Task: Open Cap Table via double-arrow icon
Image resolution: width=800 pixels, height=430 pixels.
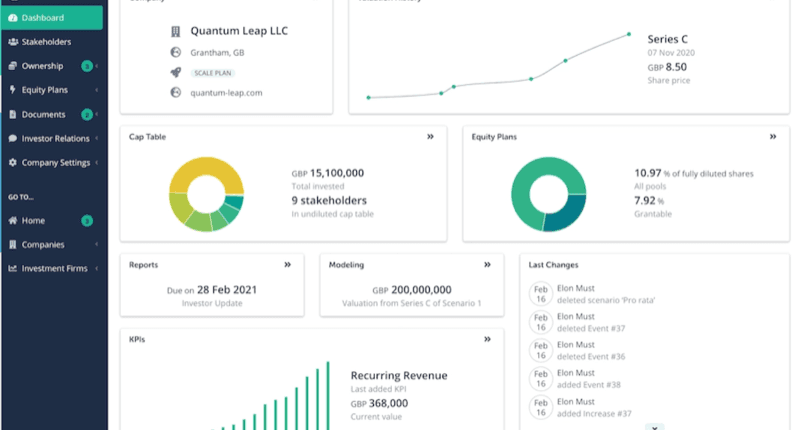Action: click(430, 137)
